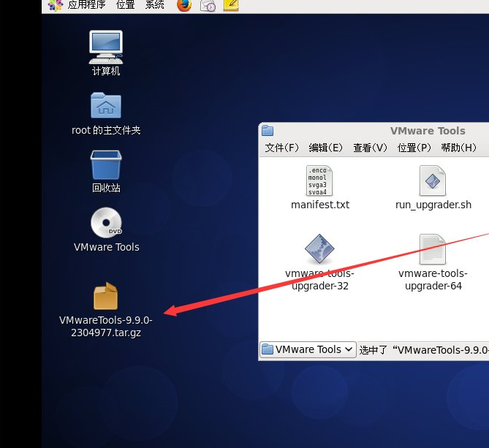Viewport: 489px width, 448px height.
Task: Select the VMwareTools-9.9.0 tar.gz archive icon
Action: [106, 296]
